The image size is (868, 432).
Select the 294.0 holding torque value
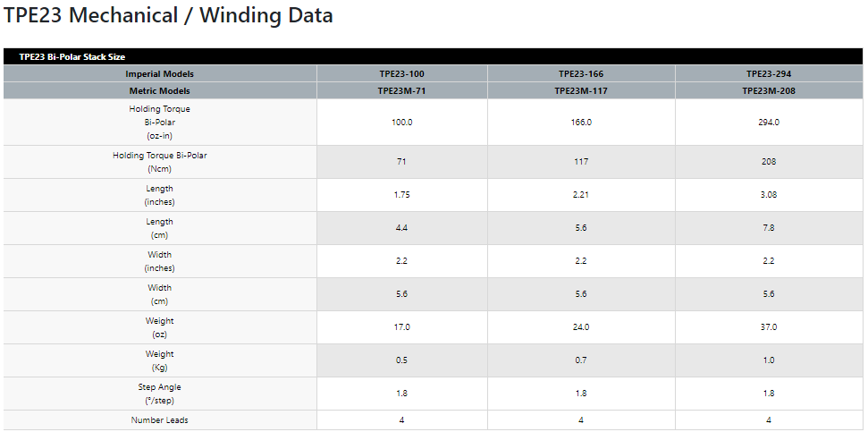tap(769, 123)
